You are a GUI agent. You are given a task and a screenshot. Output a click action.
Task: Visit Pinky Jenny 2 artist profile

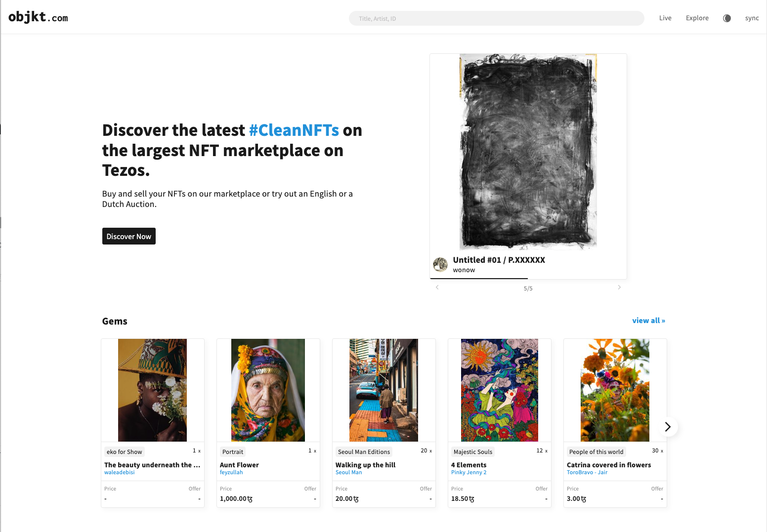469,472
